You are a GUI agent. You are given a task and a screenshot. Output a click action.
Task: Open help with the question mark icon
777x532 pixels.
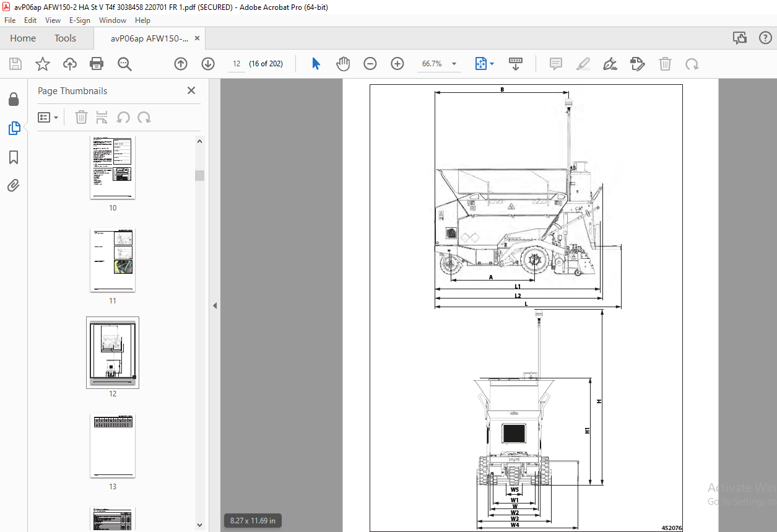(765, 38)
